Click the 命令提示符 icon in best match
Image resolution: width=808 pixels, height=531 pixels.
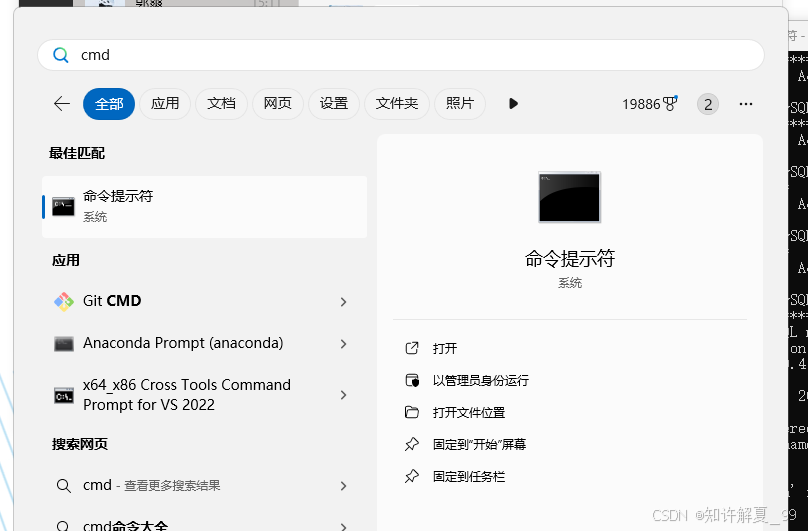click(63, 206)
